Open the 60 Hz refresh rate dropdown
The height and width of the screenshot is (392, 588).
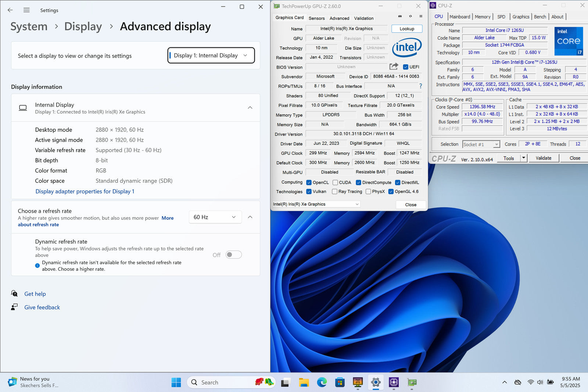pos(215,217)
